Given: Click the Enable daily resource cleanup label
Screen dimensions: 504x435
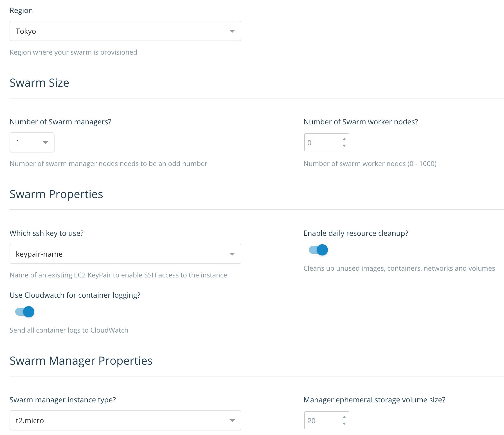Looking at the screenshot, I should coord(356,233).
